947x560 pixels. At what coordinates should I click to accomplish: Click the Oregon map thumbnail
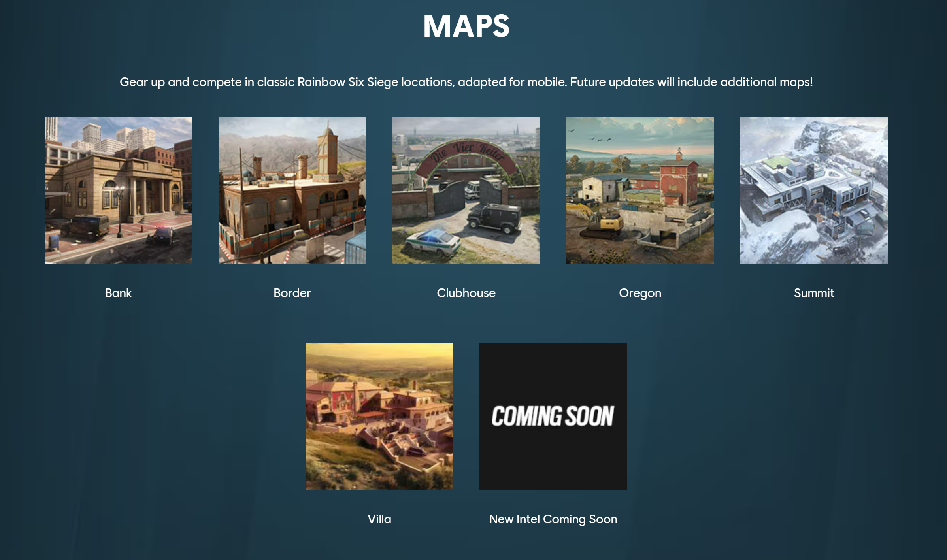[640, 190]
